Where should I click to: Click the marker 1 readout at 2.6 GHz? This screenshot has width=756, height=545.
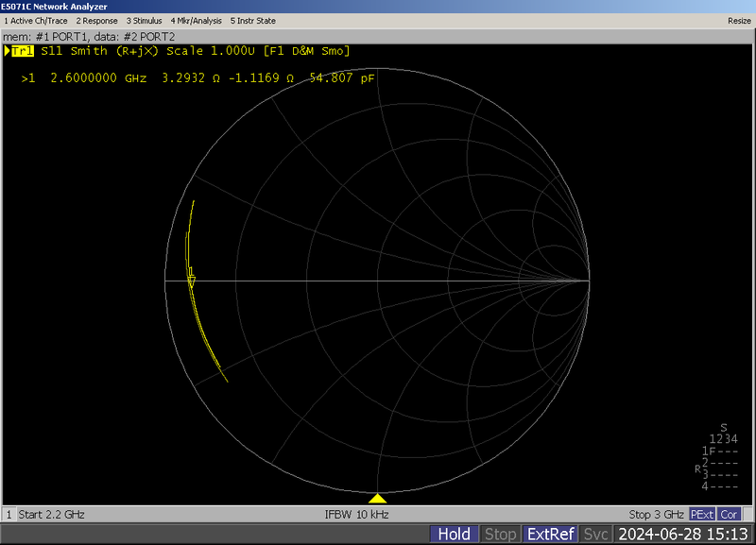(x=142, y=79)
